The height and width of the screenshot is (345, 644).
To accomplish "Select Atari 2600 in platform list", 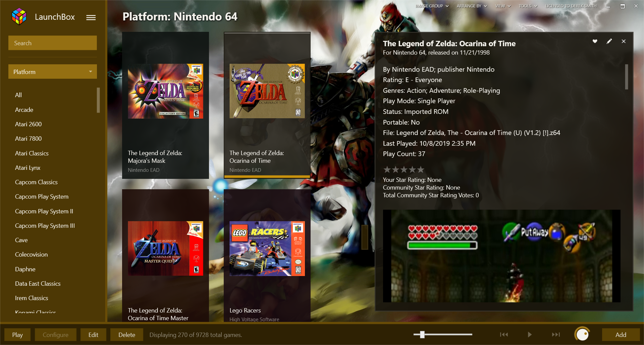I will tap(29, 124).
